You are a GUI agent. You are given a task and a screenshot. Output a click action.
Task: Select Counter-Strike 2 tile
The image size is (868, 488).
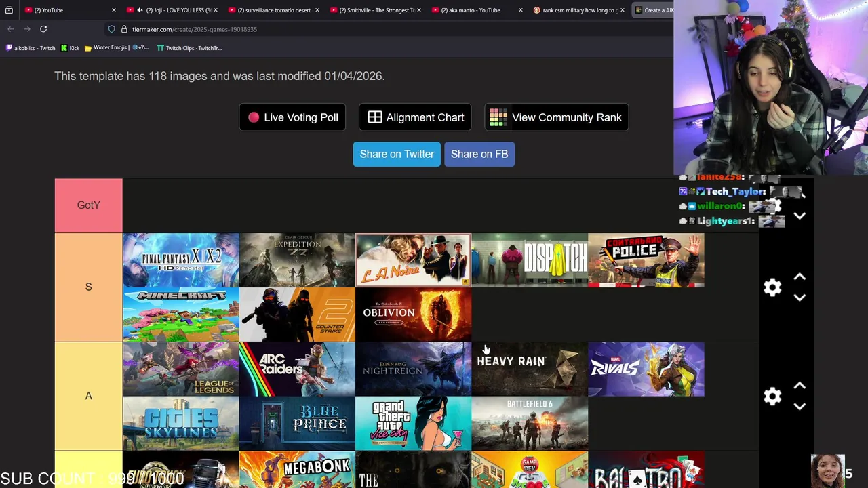pos(297,314)
